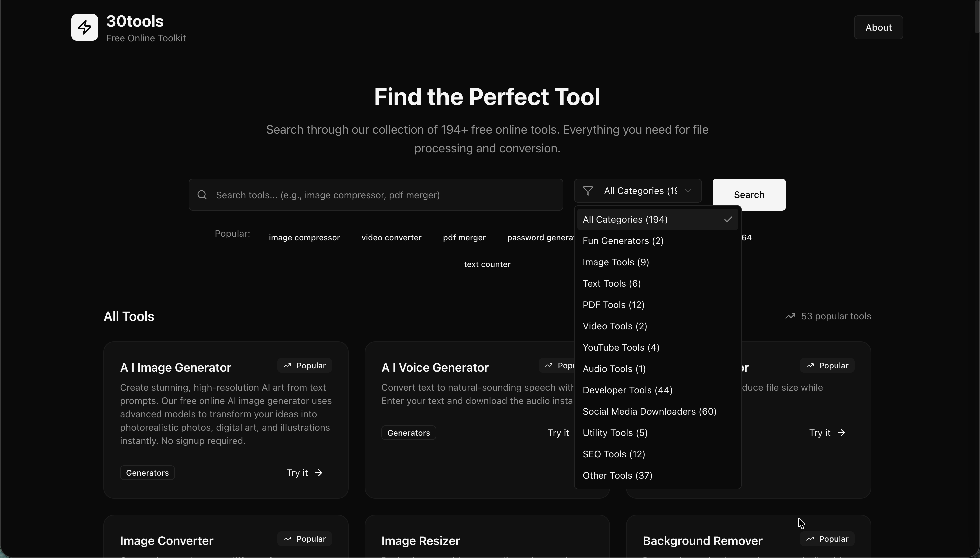Select the Developer Tools (44) category option
The height and width of the screenshot is (558, 980).
click(628, 390)
